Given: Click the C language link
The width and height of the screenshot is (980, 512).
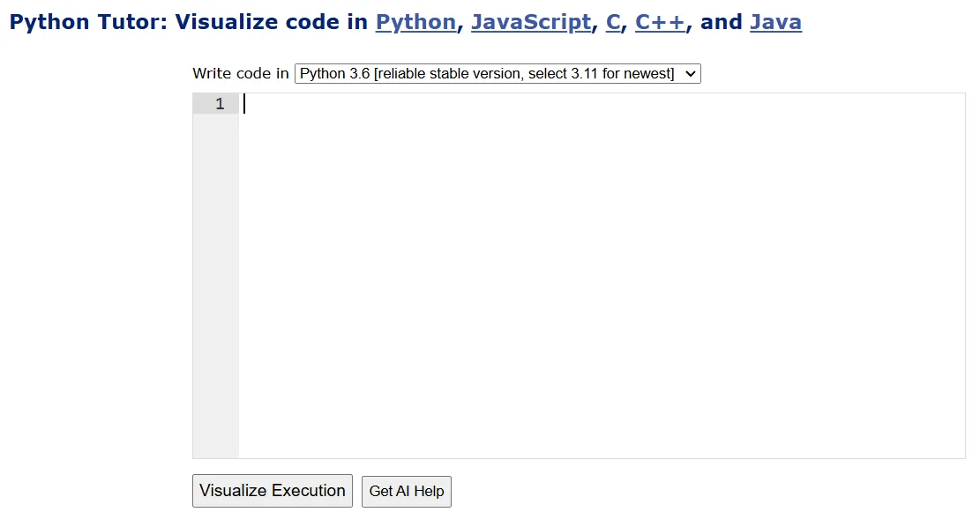Looking at the screenshot, I should (613, 22).
